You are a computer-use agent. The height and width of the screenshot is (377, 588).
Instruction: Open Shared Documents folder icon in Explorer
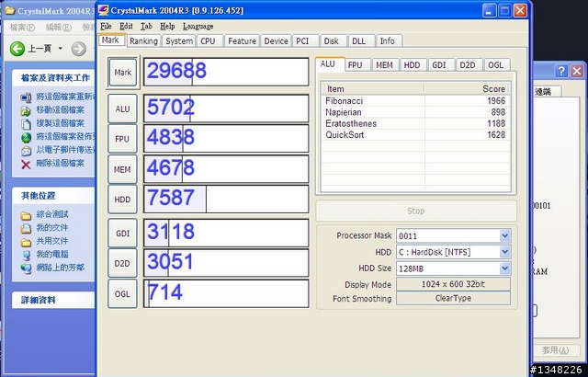tap(26, 242)
